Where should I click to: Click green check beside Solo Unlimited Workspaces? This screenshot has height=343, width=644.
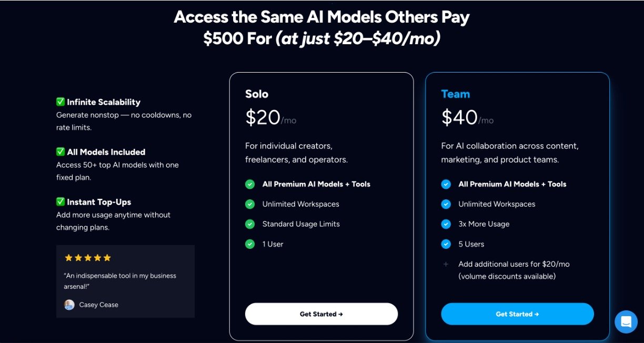pos(250,204)
